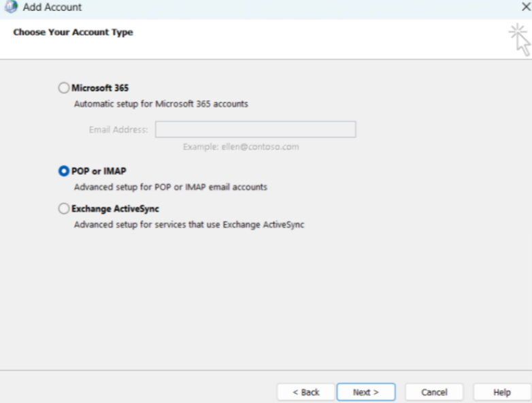The height and width of the screenshot is (403, 532).
Task: Click 'Advanced setup for services that use Exchange ActiveSync'
Action: (189, 225)
